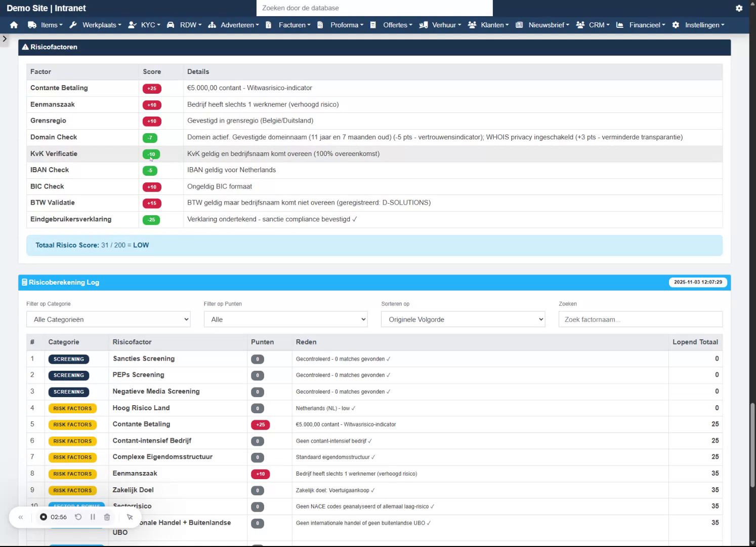Click the Demo Site | Intranet title
The width and height of the screenshot is (756, 547).
tap(46, 8)
